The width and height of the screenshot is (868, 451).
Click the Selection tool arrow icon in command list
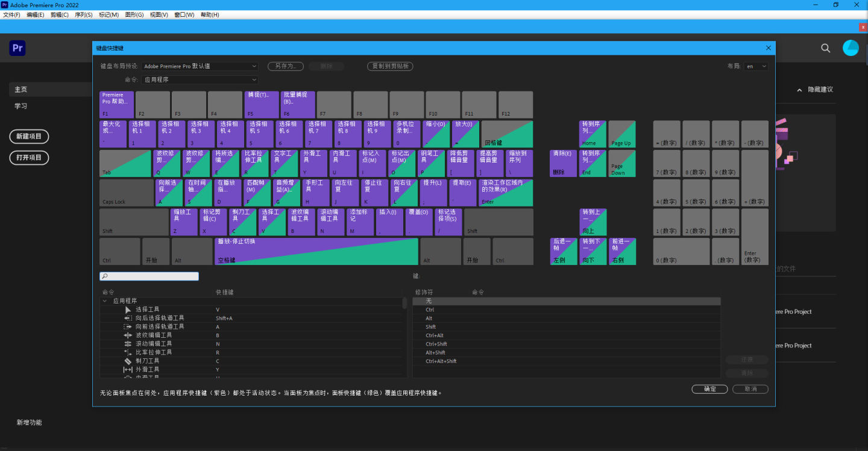pos(128,309)
